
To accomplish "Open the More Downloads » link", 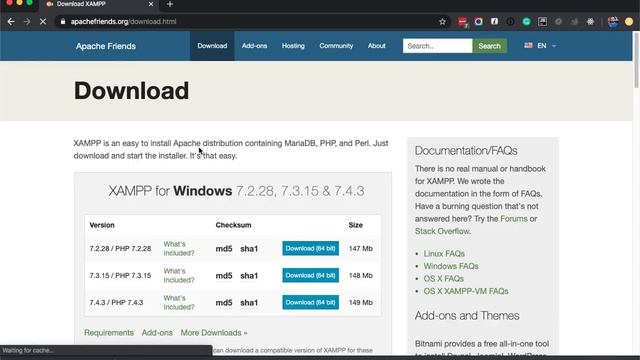I will 214,333.
